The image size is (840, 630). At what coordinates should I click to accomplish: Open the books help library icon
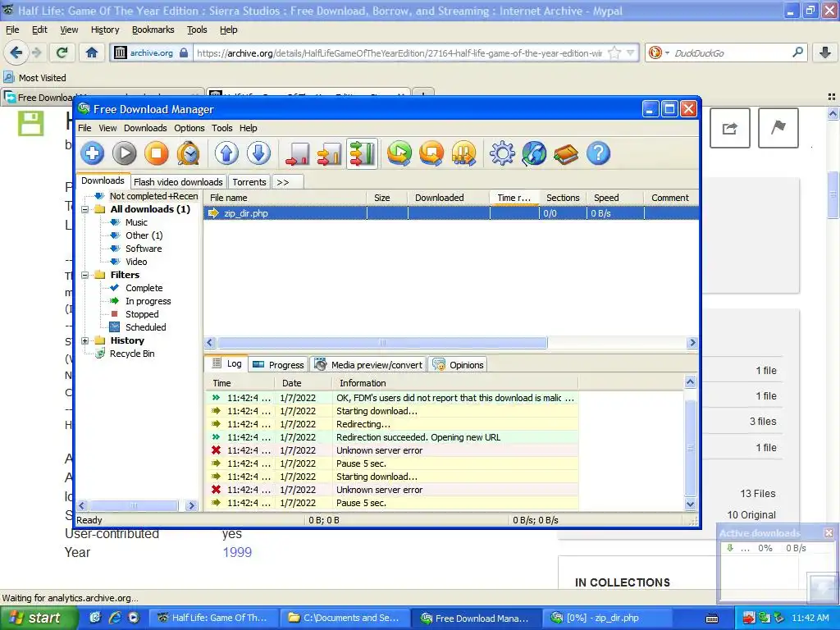566,153
